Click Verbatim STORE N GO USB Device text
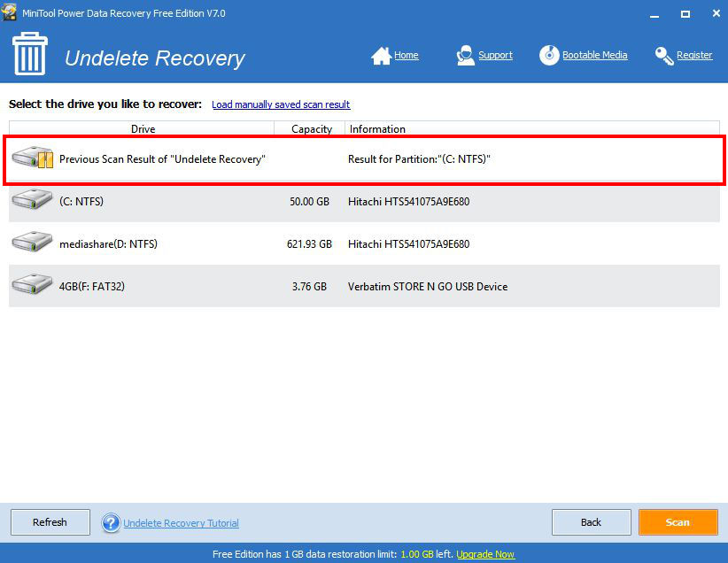This screenshot has height=563, width=728. click(x=428, y=287)
